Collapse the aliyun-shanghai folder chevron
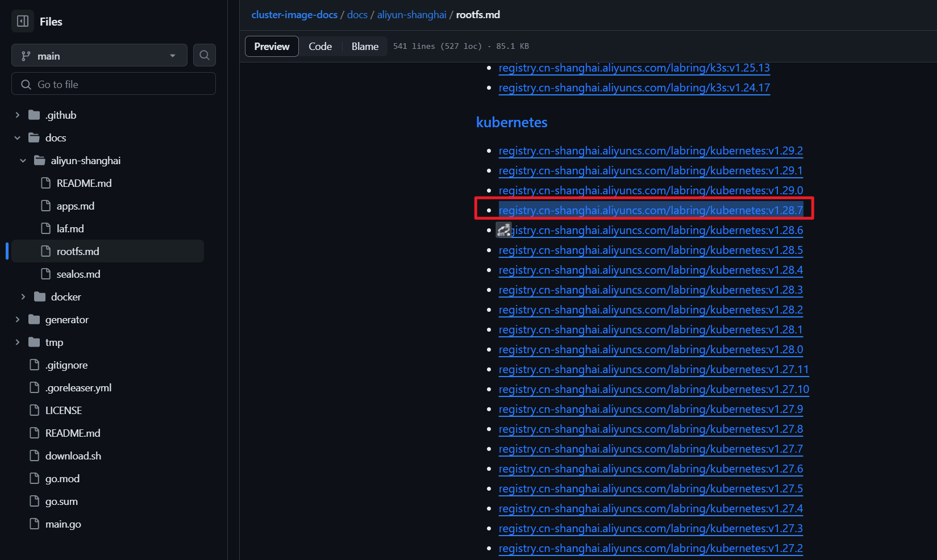This screenshot has height=560, width=937. (23, 161)
